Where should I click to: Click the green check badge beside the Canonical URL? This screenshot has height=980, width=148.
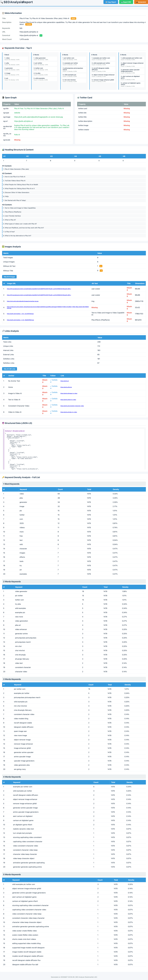pyautogui.click(x=41, y=35)
